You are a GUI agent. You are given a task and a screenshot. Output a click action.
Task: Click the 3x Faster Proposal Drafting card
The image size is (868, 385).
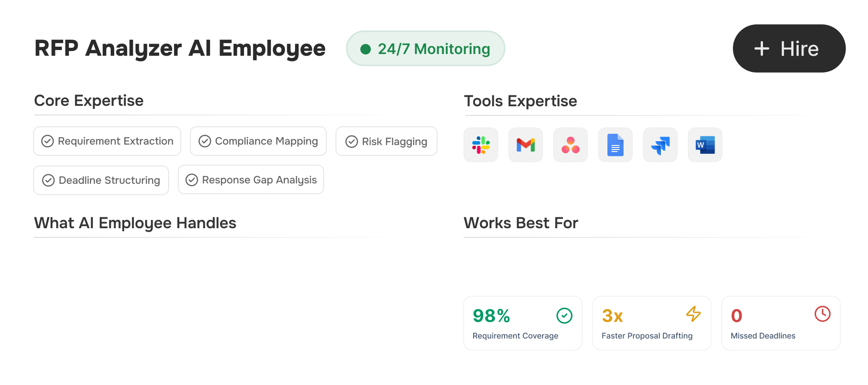point(651,324)
